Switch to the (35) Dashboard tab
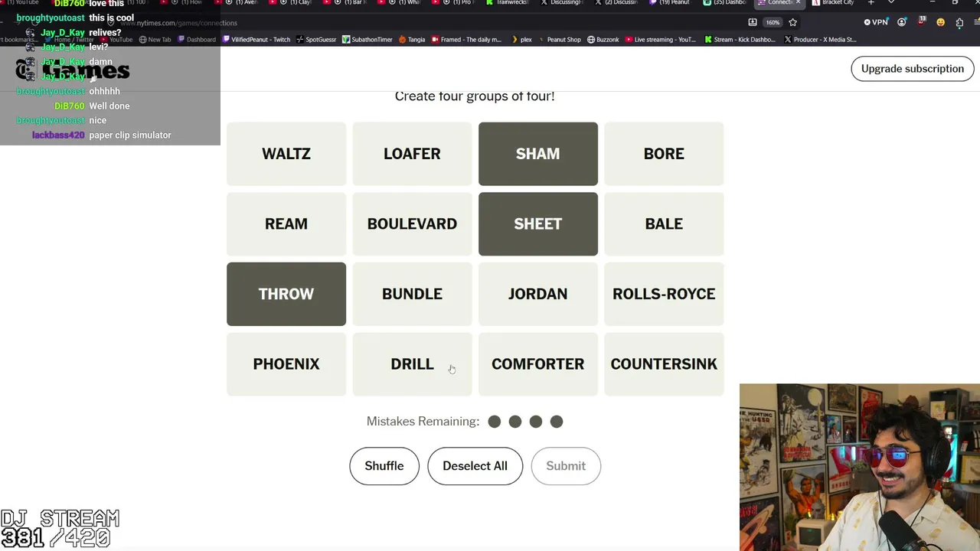 [725, 3]
